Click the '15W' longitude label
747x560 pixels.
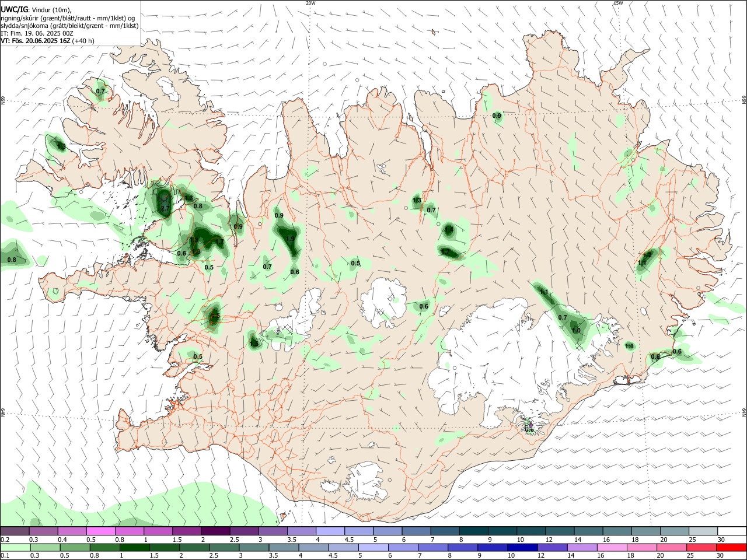point(618,3)
